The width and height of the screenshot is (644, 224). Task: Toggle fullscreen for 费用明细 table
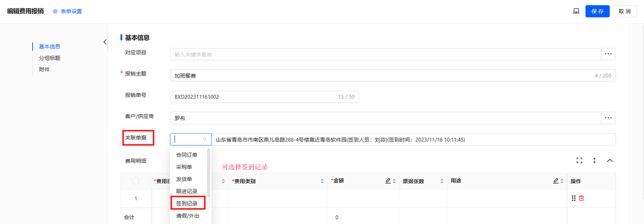[579, 161]
